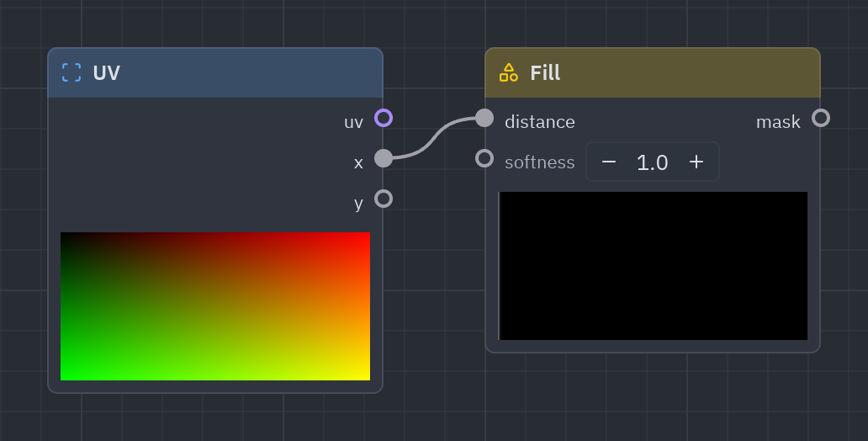Decrease softness with the minus button
The height and width of the screenshot is (441, 868).
(x=609, y=162)
